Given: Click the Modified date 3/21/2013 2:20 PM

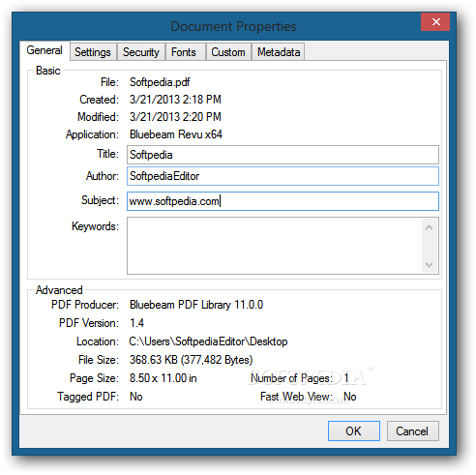Looking at the screenshot, I should pyautogui.click(x=175, y=117).
